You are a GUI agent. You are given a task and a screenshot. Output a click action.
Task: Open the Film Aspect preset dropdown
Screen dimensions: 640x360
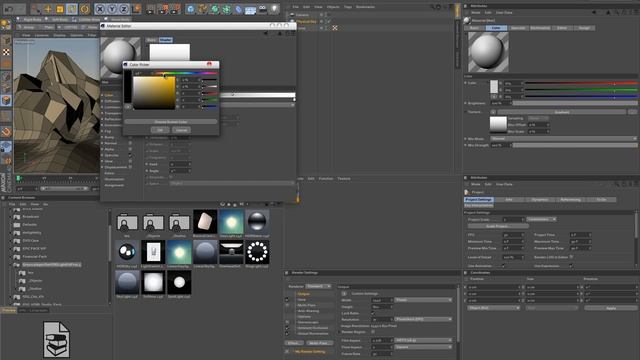click(423, 340)
